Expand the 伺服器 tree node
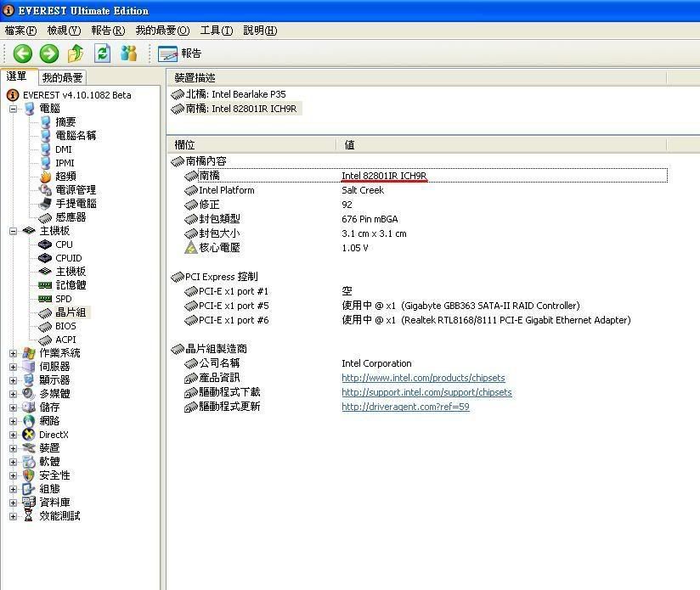Viewport: 700px width, 590px height. 13,367
